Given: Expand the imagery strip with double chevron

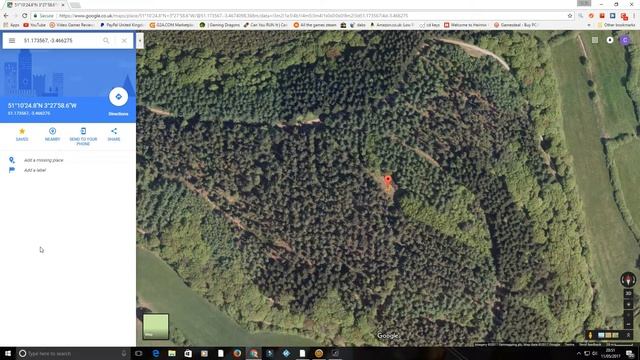Looking at the screenshot, I should pos(628,335).
